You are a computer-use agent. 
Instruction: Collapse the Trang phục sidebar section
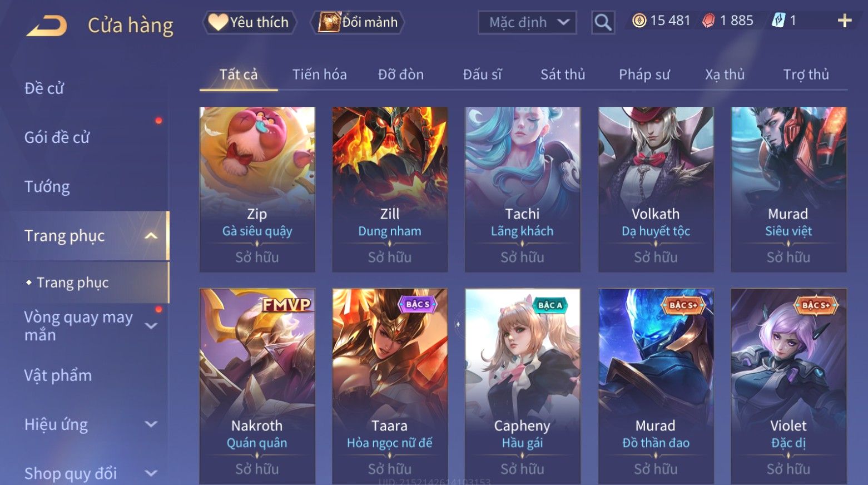point(151,236)
